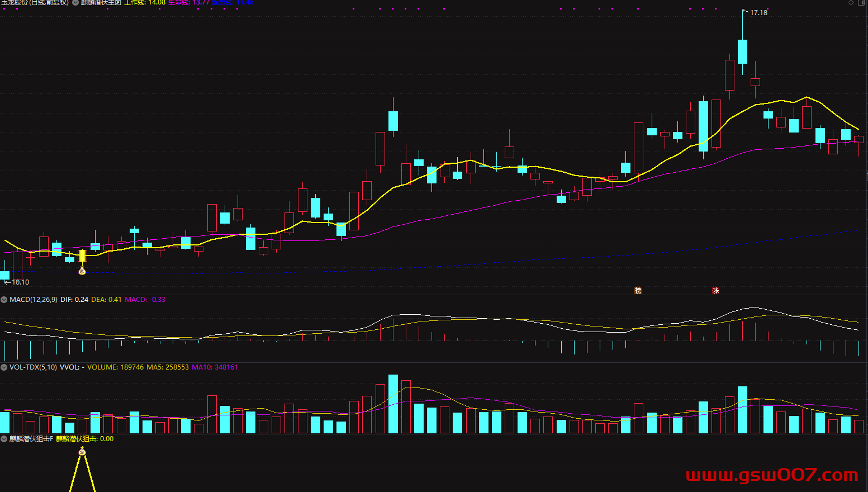The image size is (868, 492).
Task: Click the 玉龙股份 (日线,前复权) title
Action: point(35,2)
